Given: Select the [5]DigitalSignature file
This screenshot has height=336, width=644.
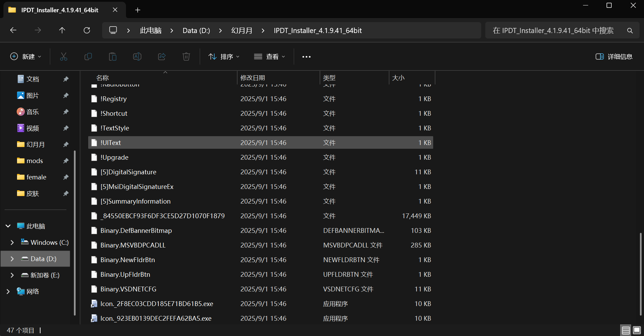Looking at the screenshot, I should point(261,172).
